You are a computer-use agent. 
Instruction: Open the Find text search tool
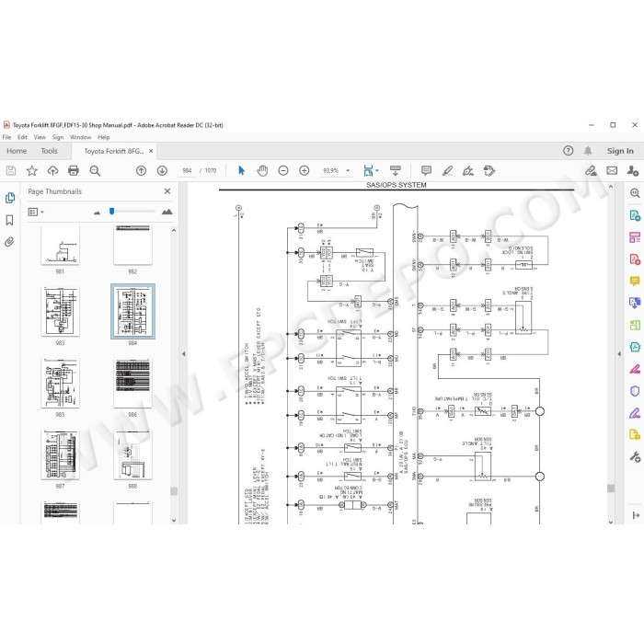[95, 170]
